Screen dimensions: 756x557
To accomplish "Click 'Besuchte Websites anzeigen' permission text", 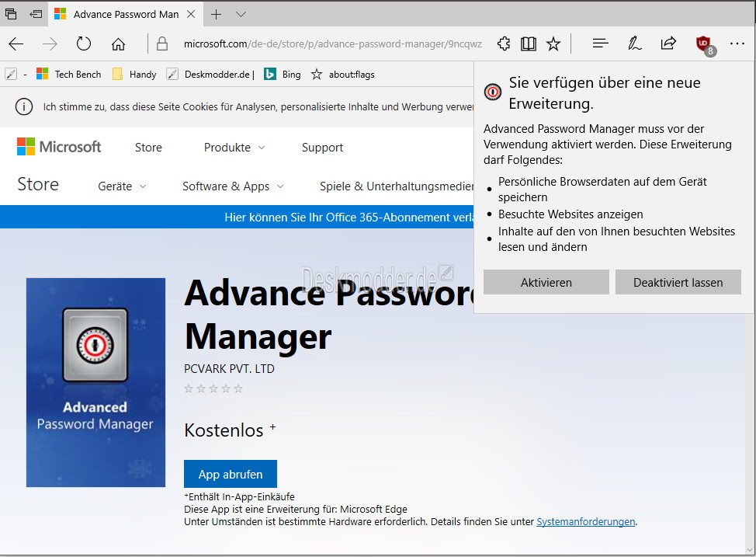I will point(570,214).
